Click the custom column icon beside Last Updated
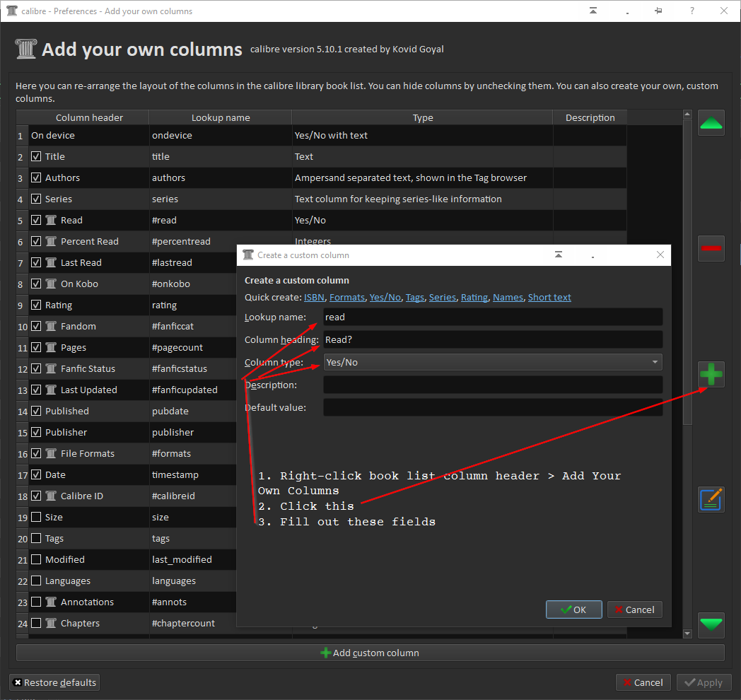The width and height of the screenshot is (741, 700). click(51, 390)
